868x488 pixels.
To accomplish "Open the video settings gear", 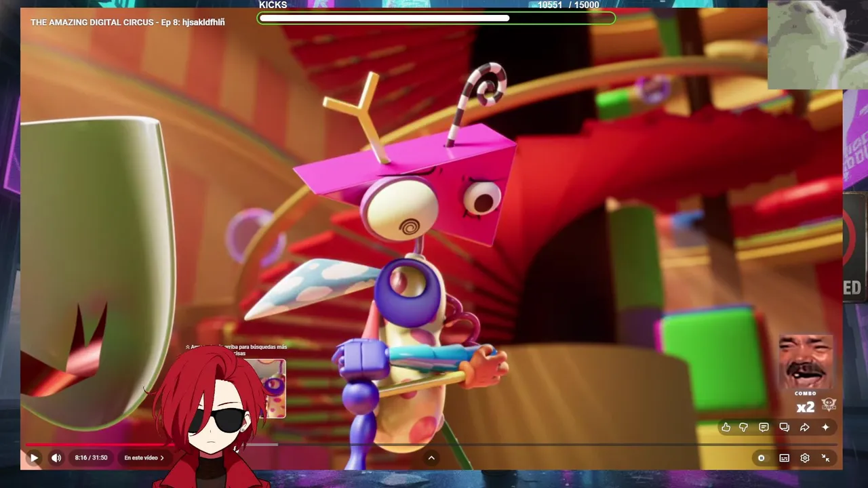I will [x=805, y=458].
